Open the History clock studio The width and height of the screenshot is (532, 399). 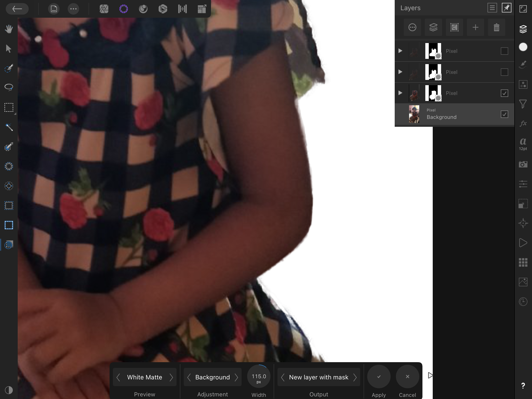pyautogui.click(x=523, y=302)
